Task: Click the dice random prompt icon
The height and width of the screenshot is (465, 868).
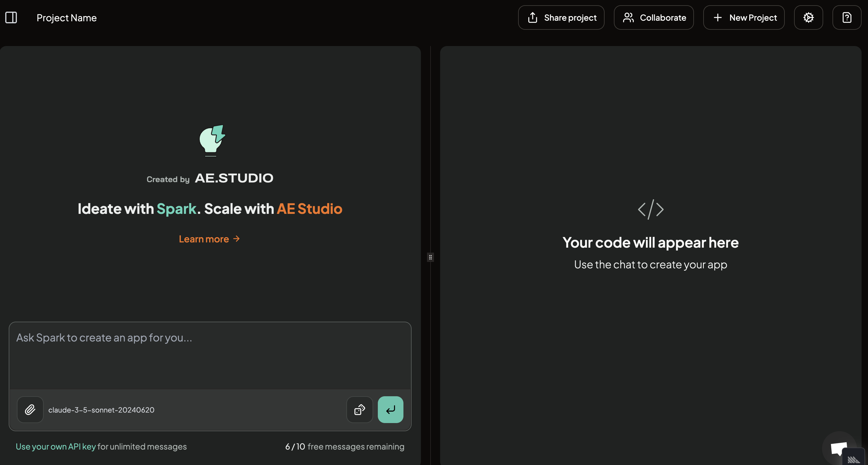Action: point(359,410)
